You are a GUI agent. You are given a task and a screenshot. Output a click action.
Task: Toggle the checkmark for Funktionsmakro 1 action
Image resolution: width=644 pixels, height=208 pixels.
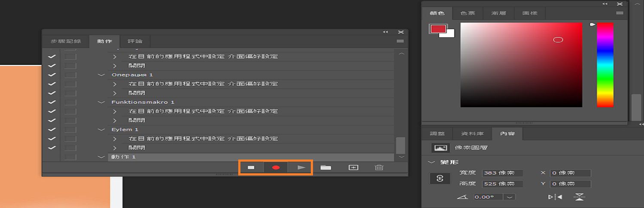[52, 102]
